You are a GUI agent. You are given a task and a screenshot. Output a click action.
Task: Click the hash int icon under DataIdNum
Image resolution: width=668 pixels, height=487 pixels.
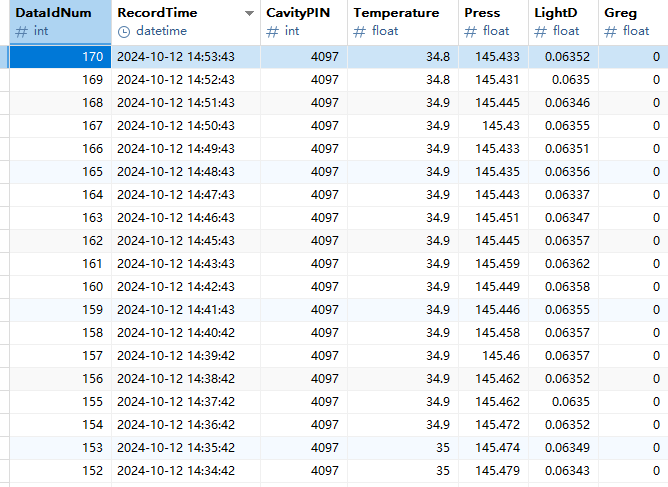(21, 31)
